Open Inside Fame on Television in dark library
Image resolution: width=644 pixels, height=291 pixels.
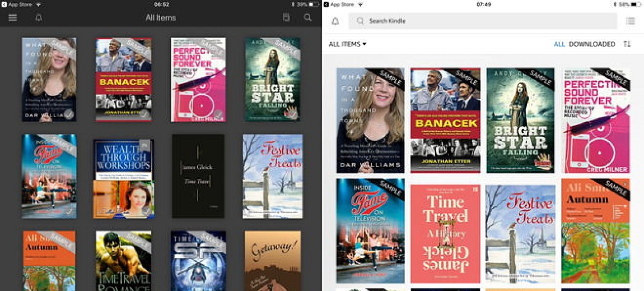coord(49,176)
